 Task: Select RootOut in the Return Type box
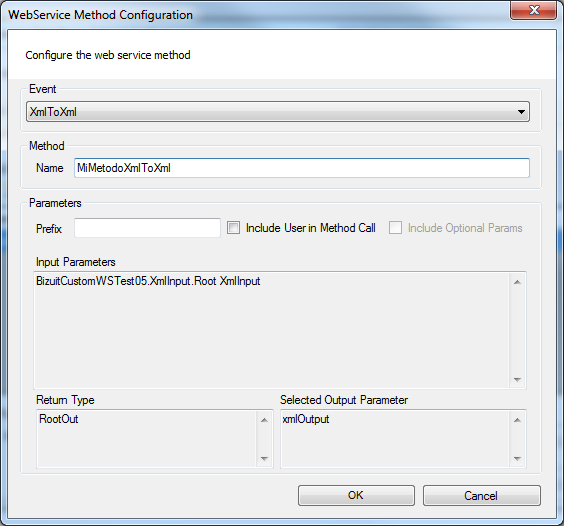tap(59, 419)
